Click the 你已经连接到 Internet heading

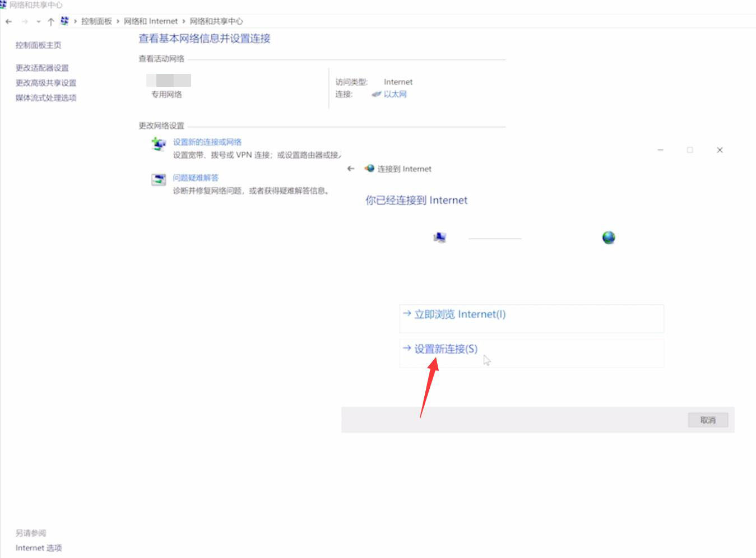[416, 201]
